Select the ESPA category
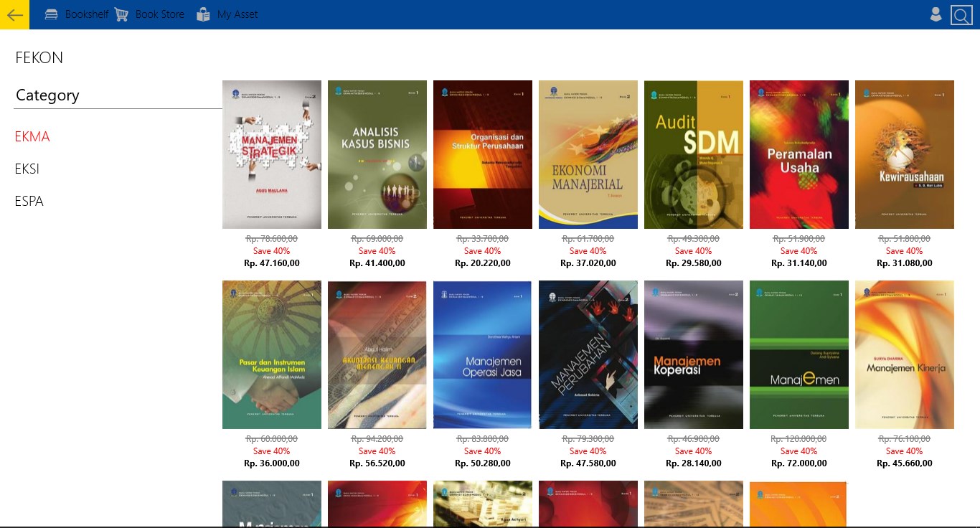 tap(29, 202)
